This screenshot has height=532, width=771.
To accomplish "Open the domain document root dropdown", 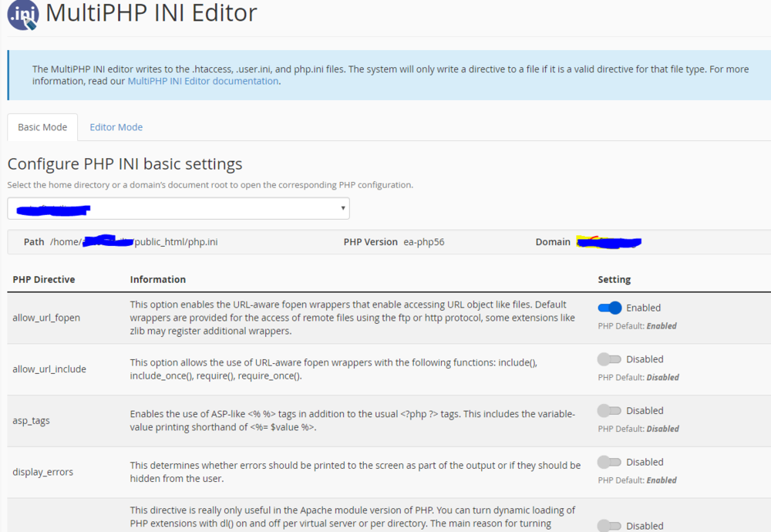I will (x=177, y=208).
